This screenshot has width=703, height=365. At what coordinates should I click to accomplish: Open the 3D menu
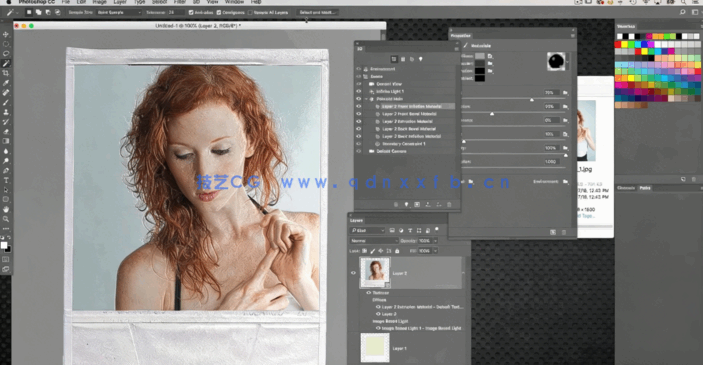coord(196,2)
